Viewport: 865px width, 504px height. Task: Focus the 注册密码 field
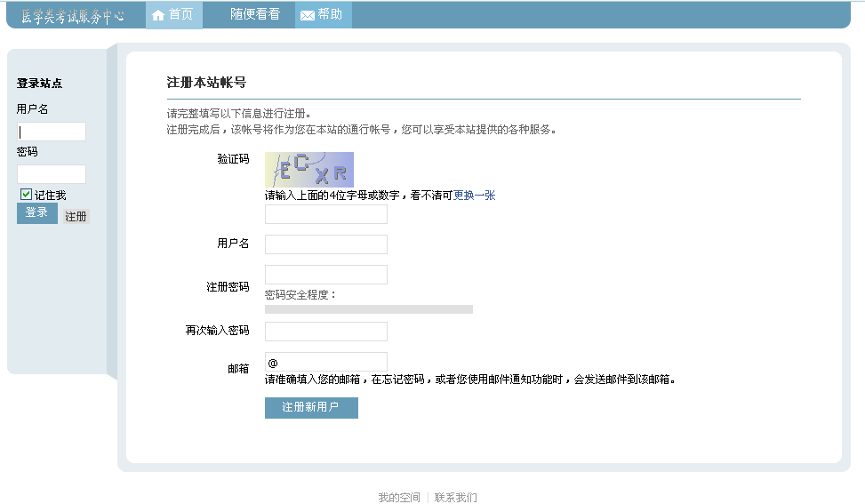(x=326, y=275)
